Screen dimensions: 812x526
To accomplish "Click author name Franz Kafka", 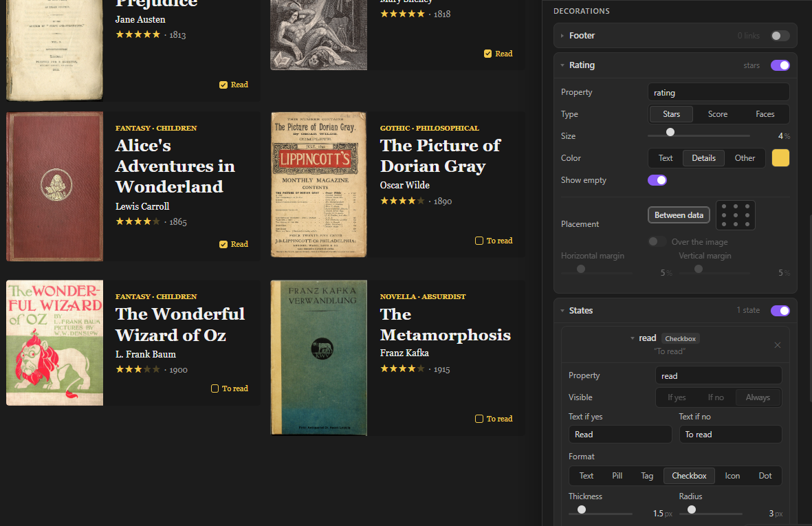I will point(404,353).
